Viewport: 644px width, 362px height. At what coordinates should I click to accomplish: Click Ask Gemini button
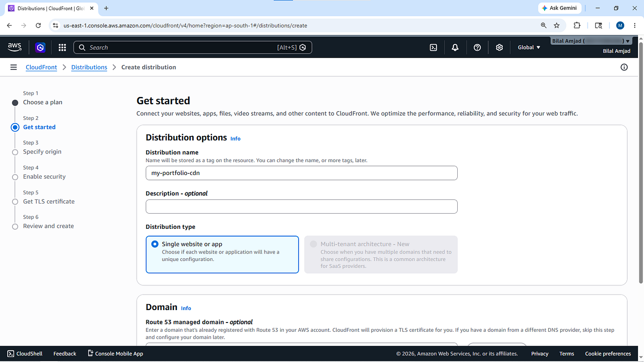click(560, 8)
